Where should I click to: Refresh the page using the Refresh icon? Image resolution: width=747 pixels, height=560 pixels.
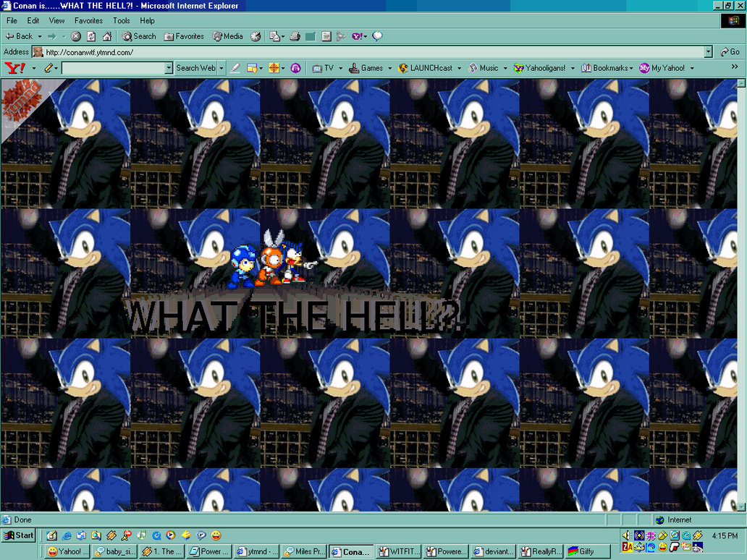(91, 36)
